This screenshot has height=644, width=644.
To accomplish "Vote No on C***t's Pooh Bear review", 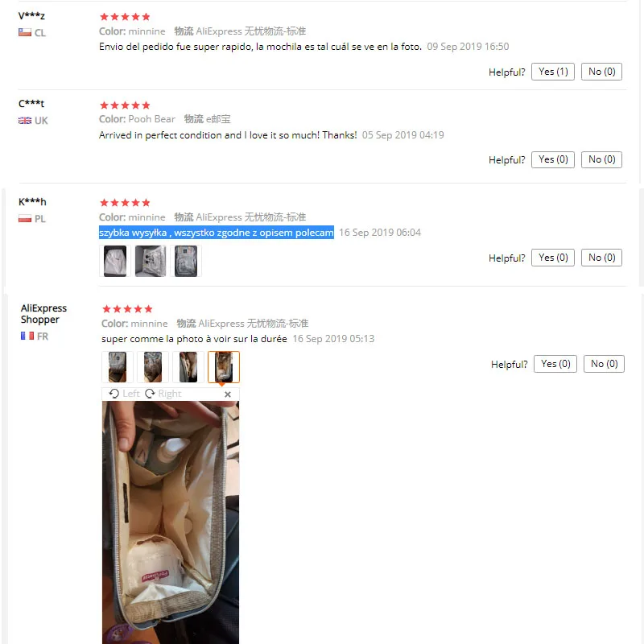I will pyautogui.click(x=601, y=159).
